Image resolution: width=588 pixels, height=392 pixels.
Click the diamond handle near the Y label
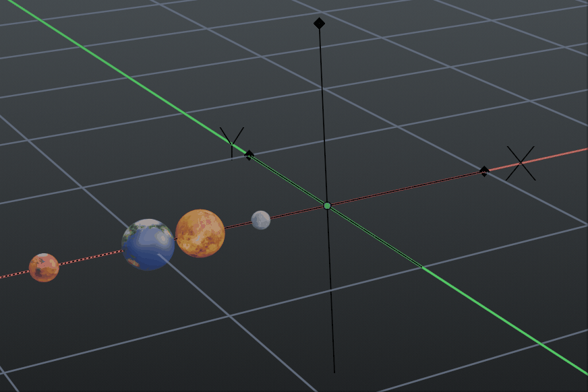pyautogui.click(x=248, y=154)
